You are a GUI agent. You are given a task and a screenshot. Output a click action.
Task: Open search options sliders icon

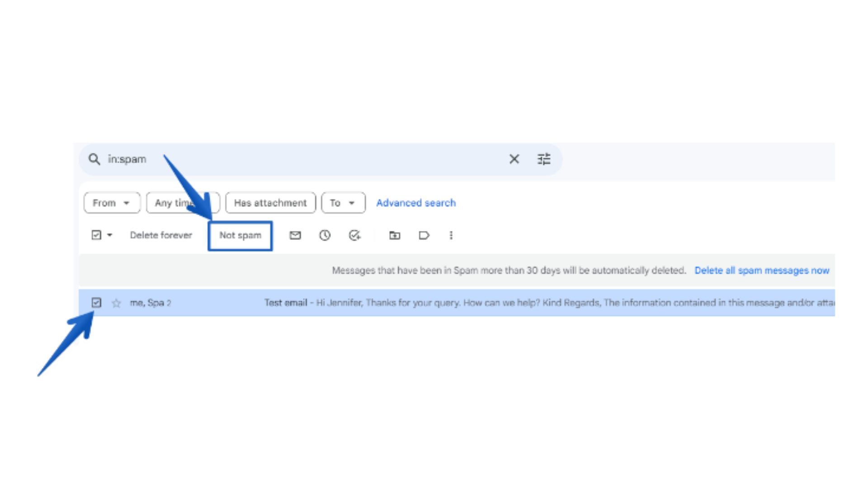coord(544,159)
